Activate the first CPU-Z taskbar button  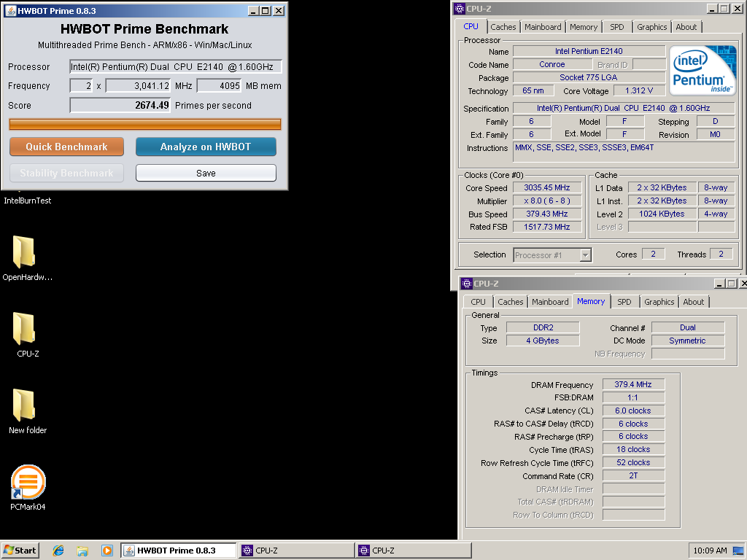[x=296, y=551]
